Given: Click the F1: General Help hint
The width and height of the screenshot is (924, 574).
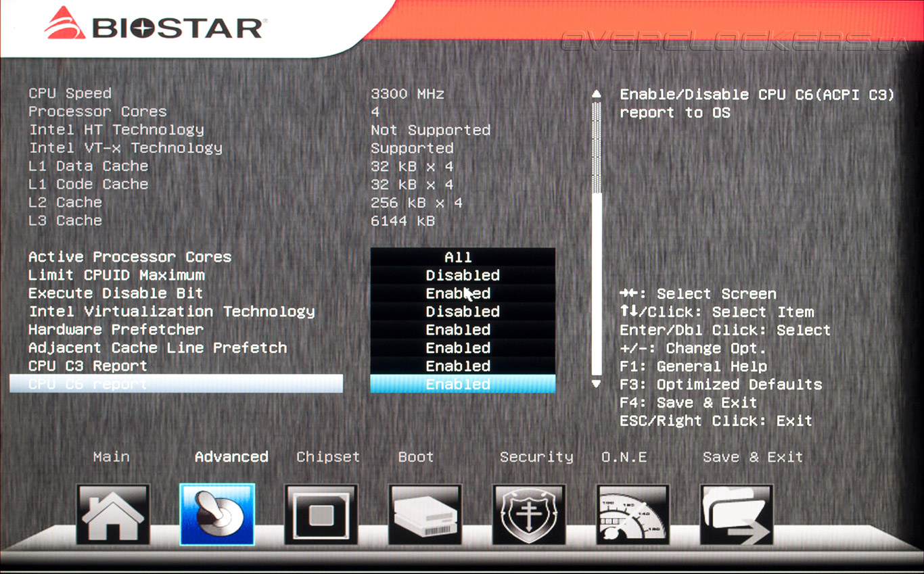Looking at the screenshot, I should click(x=693, y=366).
